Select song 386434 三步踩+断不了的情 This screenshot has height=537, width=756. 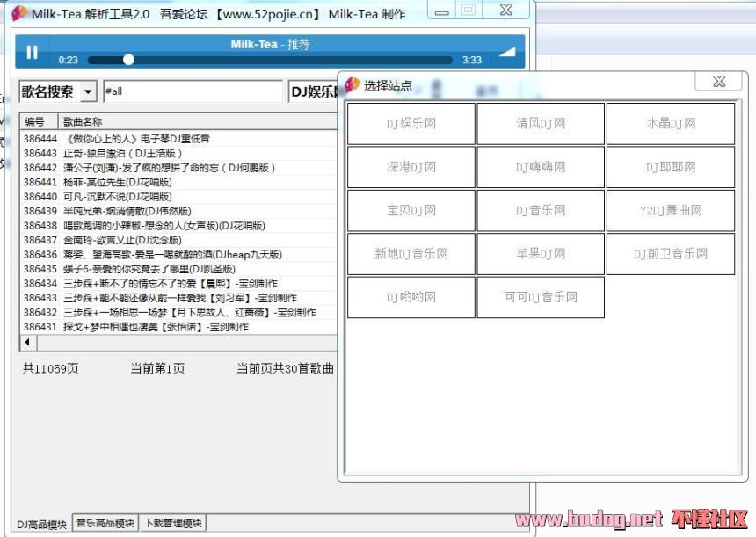coord(178,284)
